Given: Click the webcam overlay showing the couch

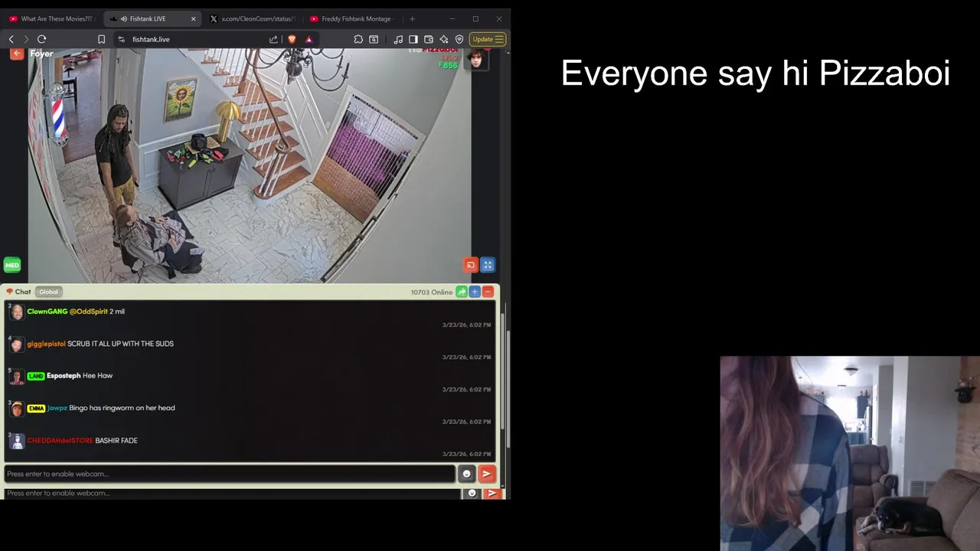Looking at the screenshot, I should coord(850,453).
